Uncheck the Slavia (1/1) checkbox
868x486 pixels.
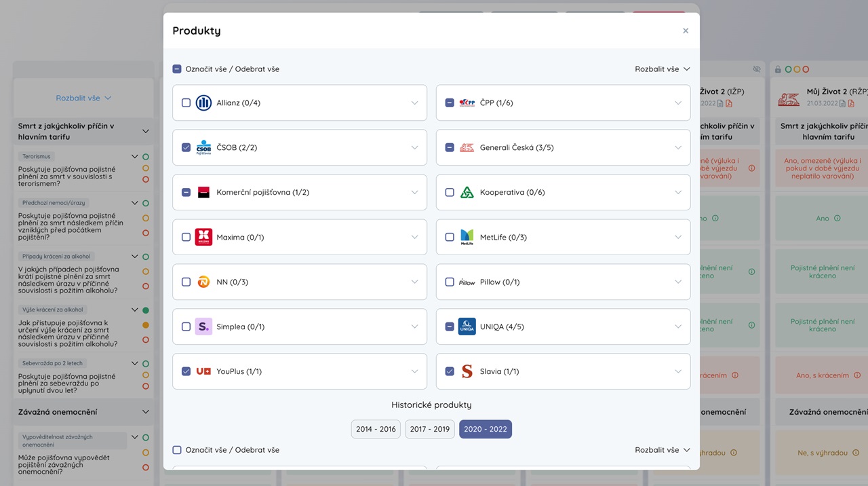pyautogui.click(x=449, y=371)
